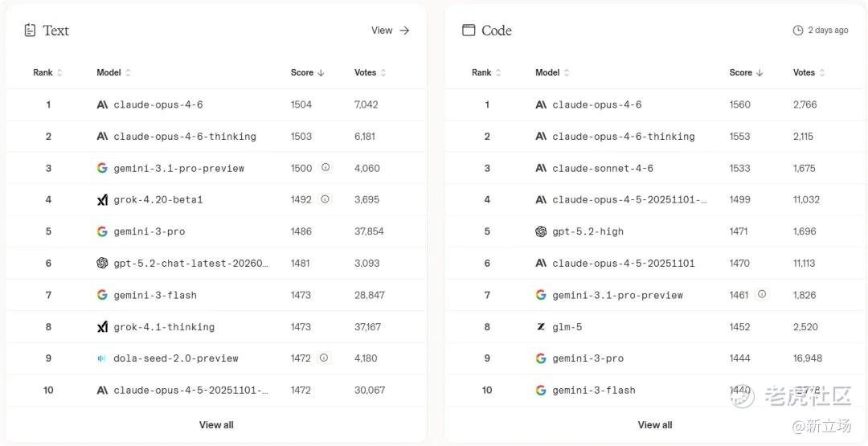Select grok-4.1-thinking row in Text table
This screenshot has width=868, height=446.
(x=163, y=327)
